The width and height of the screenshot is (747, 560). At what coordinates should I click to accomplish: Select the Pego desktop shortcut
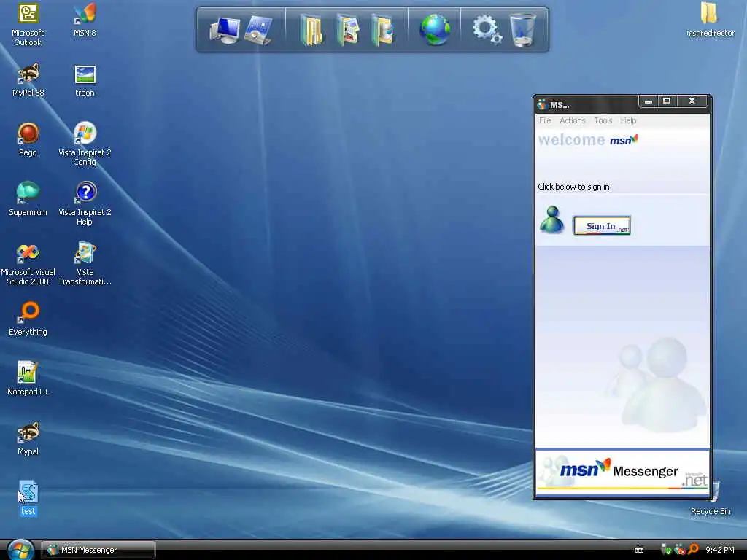(28, 139)
